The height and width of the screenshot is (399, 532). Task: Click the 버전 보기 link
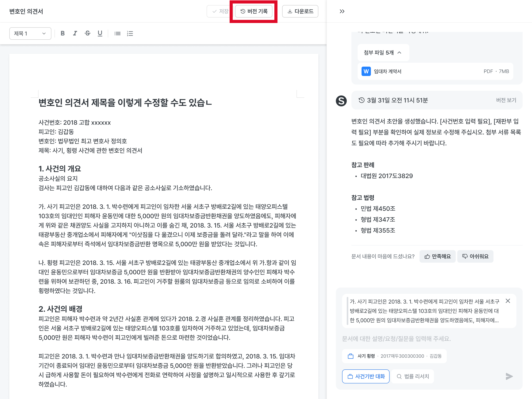pos(506,100)
